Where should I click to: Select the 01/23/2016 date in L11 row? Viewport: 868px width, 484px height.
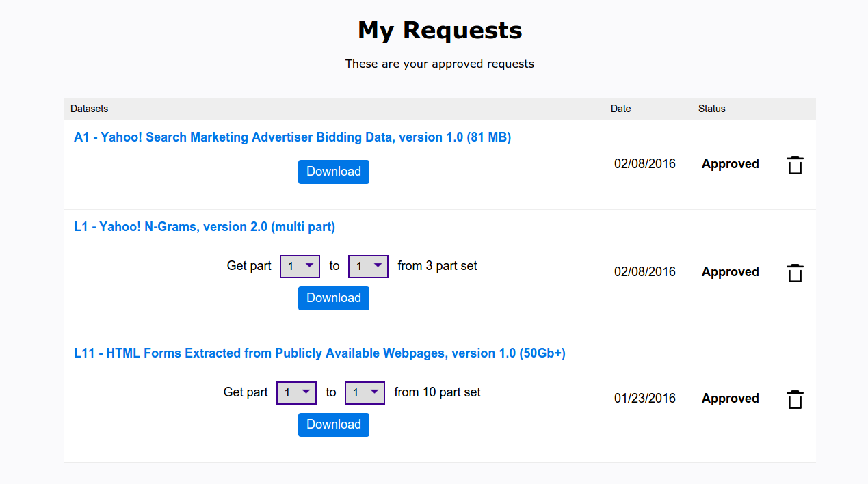pos(645,399)
